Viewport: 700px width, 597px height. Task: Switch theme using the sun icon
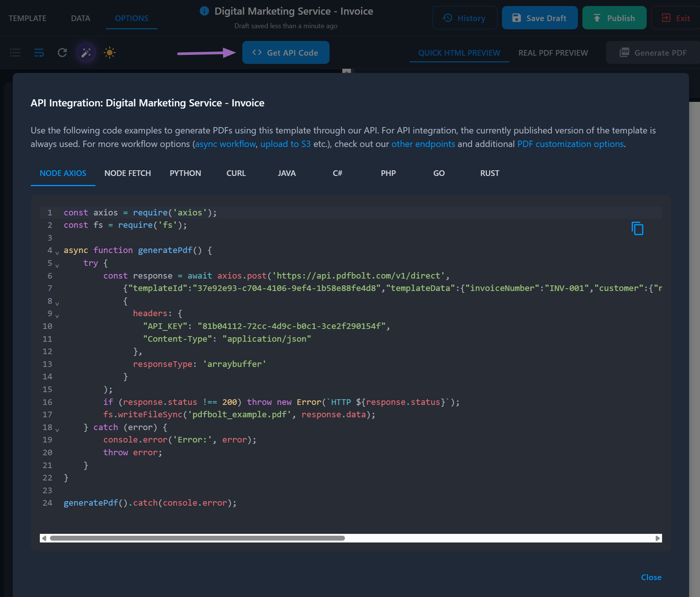tap(109, 53)
